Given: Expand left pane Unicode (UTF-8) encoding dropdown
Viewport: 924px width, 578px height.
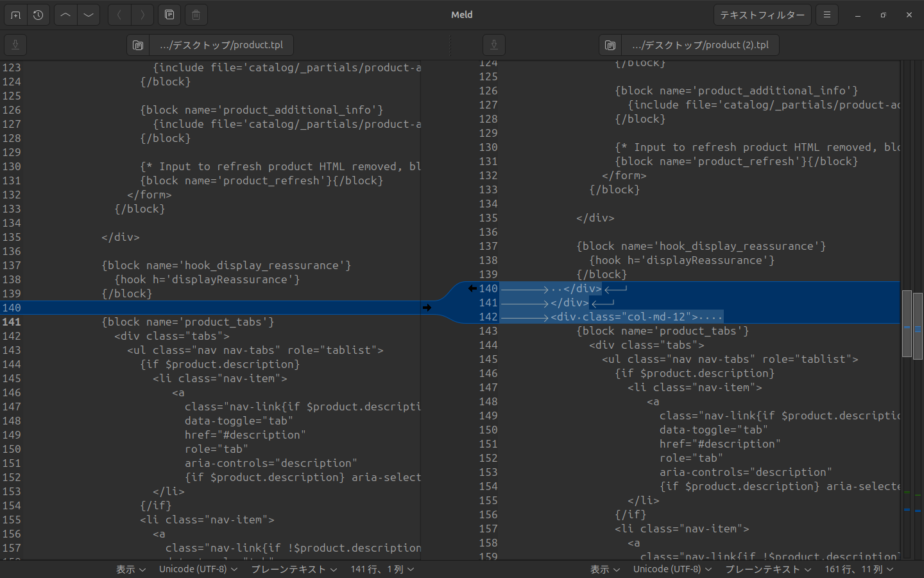Looking at the screenshot, I should click(x=198, y=569).
